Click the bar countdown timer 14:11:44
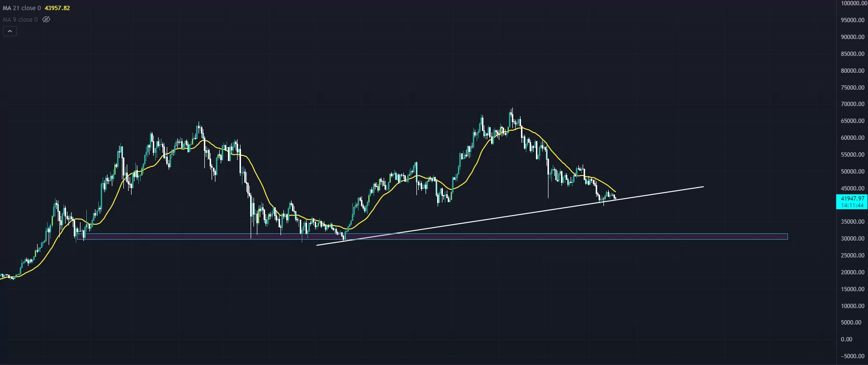This screenshot has width=868, height=365. coord(852,205)
